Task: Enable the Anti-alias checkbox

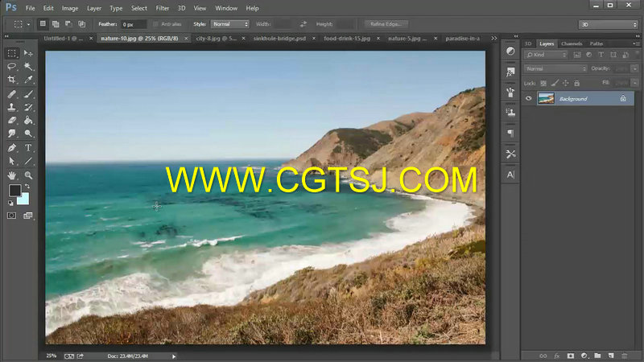Action: tap(155, 24)
